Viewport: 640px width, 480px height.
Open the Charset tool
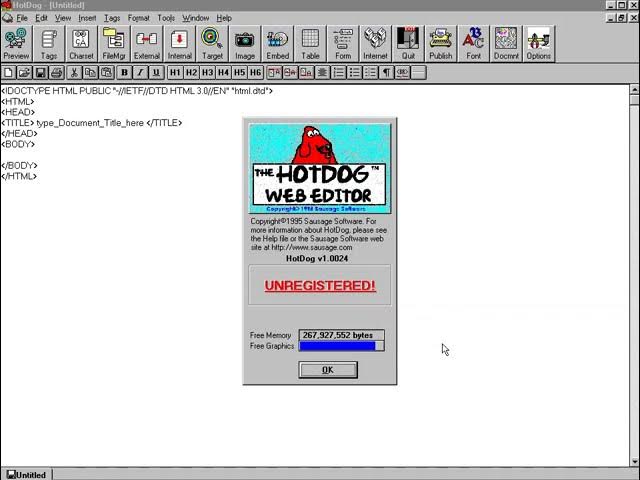tap(81, 44)
